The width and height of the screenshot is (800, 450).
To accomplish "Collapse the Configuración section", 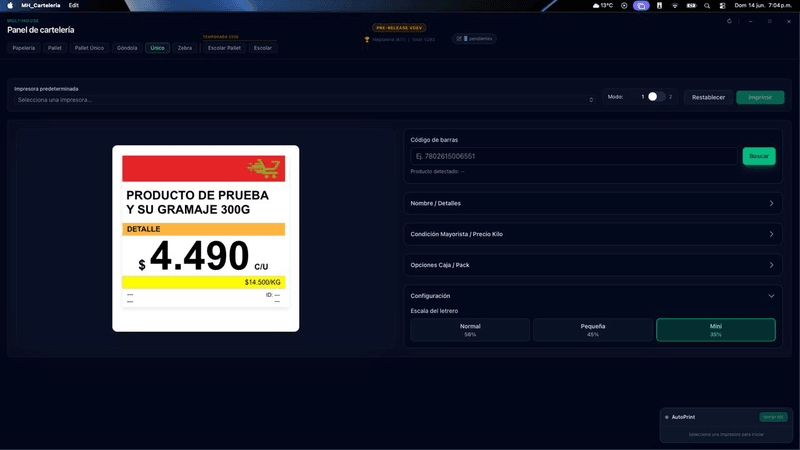I will 593,296.
